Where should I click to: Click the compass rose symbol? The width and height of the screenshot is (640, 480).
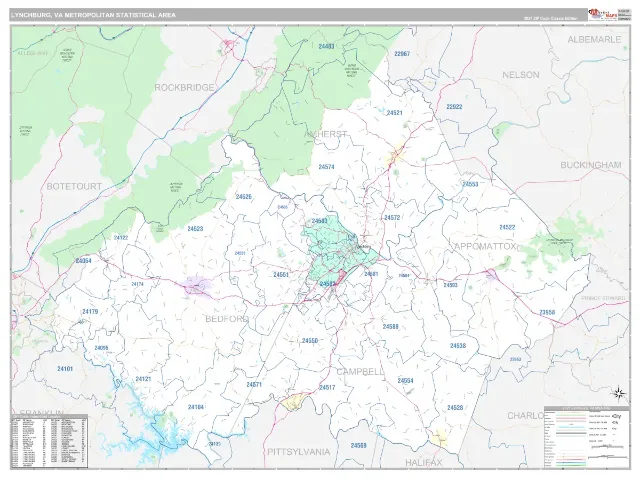(x=619, y=394)
